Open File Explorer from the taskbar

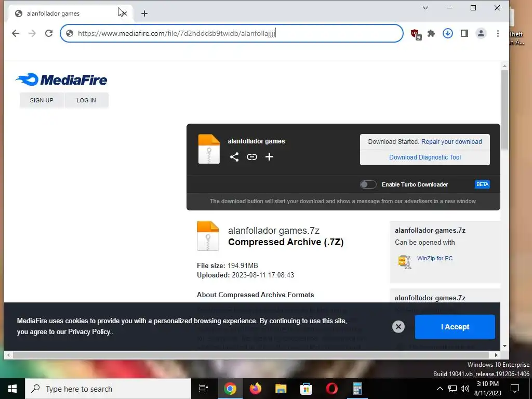click(x=281, y=389)
